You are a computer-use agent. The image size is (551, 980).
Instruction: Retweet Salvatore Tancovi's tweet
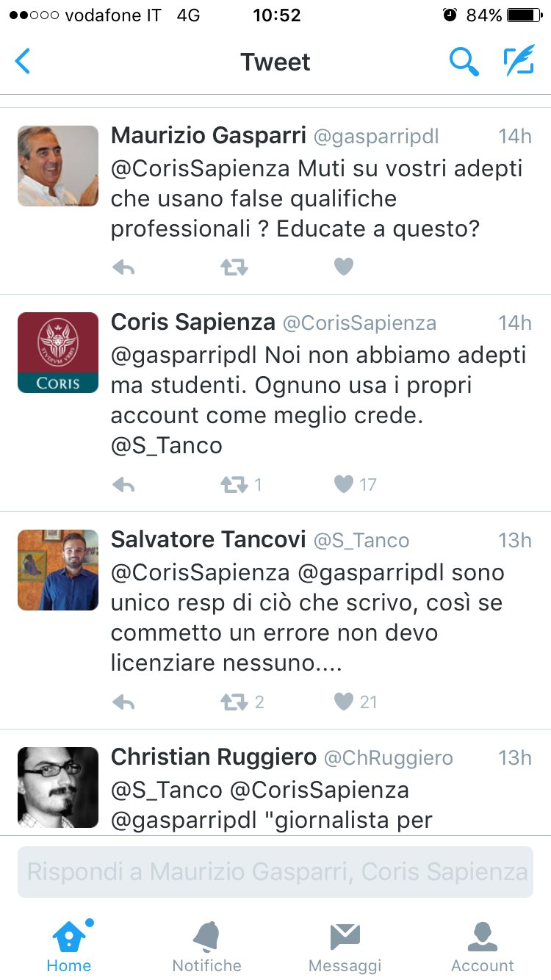tap(234, 702)
